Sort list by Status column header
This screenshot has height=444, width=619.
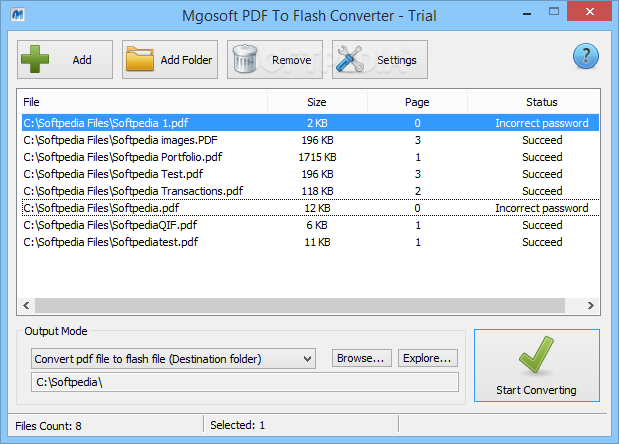(534, 102)
